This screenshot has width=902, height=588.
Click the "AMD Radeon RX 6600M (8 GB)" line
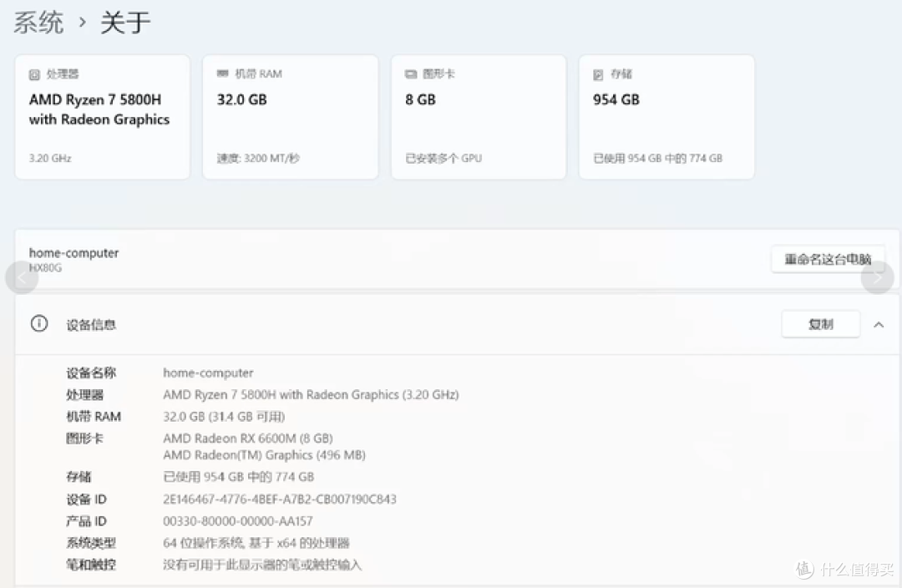pyautogui.click(x=248, y=438)
